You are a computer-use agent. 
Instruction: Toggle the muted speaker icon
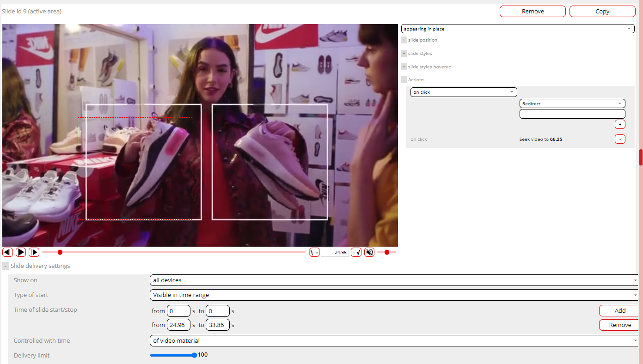[369, 252]
